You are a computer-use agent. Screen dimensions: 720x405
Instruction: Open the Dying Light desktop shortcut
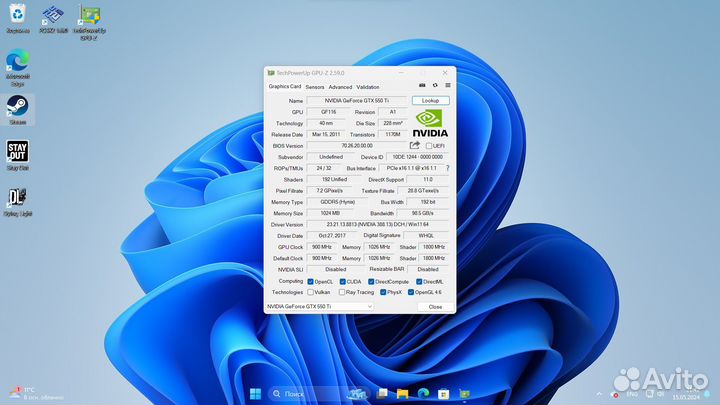pos(17,201)
